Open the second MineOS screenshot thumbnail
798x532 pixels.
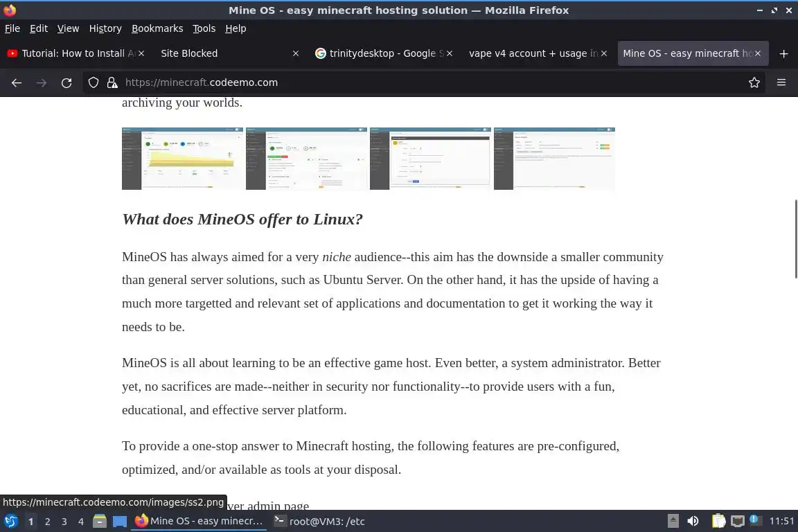click(x=306, y=159)
